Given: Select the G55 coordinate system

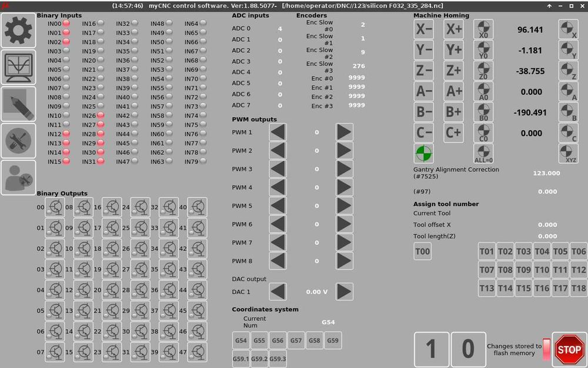Looking at the screenshot, I should coord(259,340).
